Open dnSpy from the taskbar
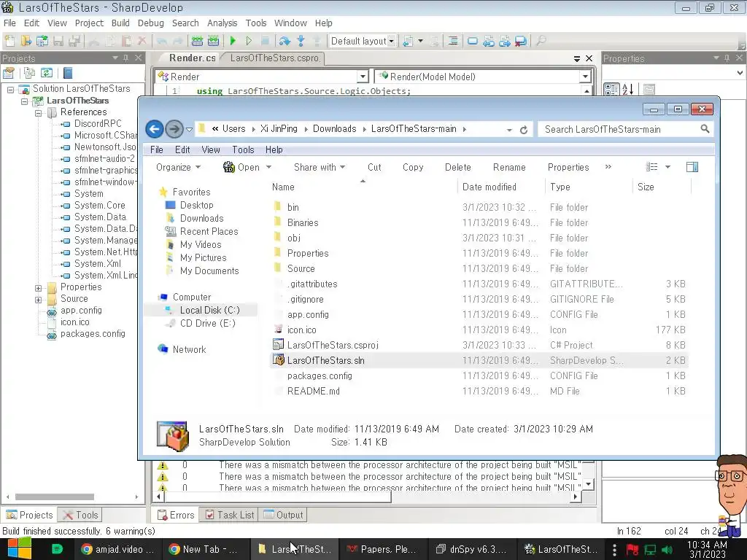Image resolution: width=747 pixels, height=560 pixels. coord(471,549)
